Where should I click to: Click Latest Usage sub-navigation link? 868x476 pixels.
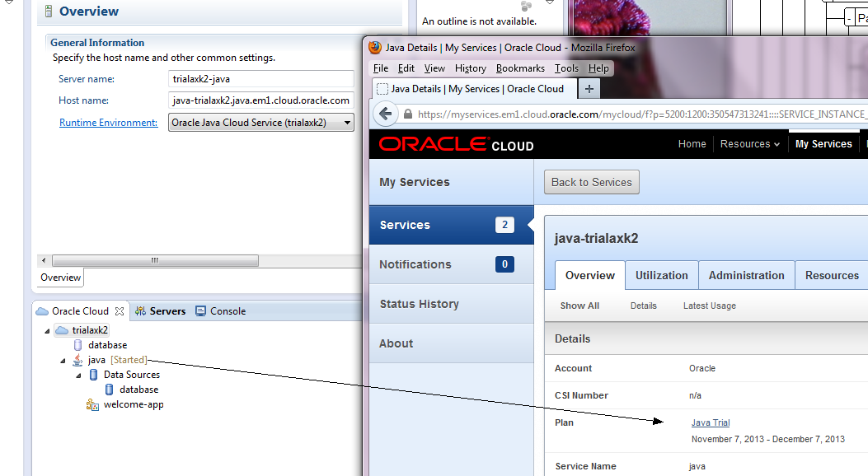point(710,306)
